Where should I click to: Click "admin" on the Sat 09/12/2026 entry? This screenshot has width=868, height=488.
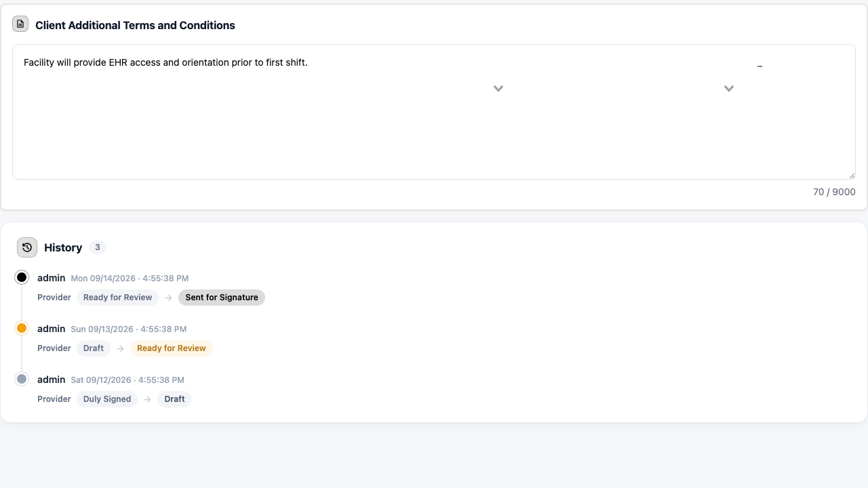[52, 380]
